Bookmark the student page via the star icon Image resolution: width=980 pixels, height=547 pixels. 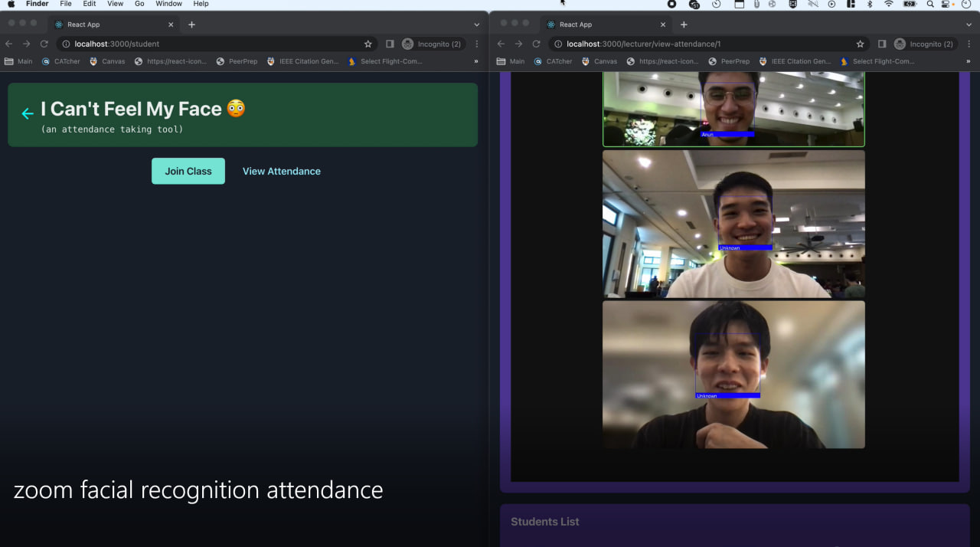pyautogui.click(x=367, y=44)
